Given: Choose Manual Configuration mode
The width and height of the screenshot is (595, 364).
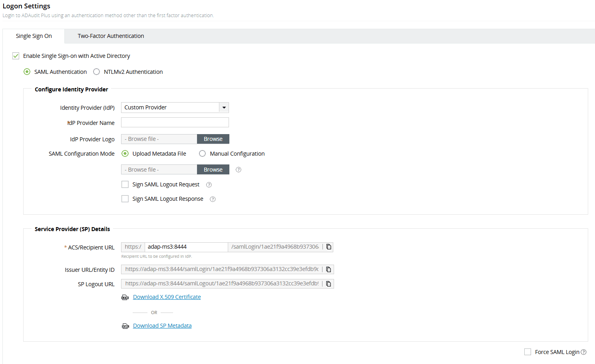Looking at the screenshot, I should tap(203, 154).
